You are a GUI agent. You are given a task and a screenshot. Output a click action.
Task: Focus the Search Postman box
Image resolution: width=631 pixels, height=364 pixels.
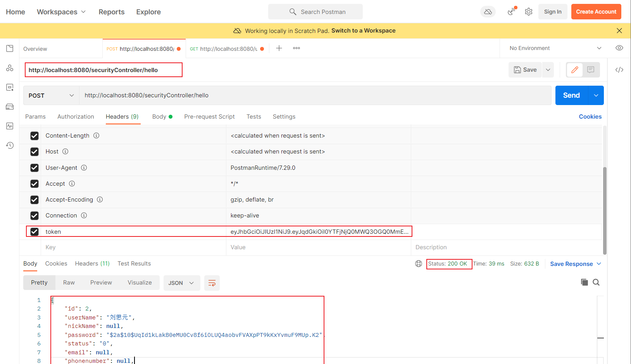(315, 12)
